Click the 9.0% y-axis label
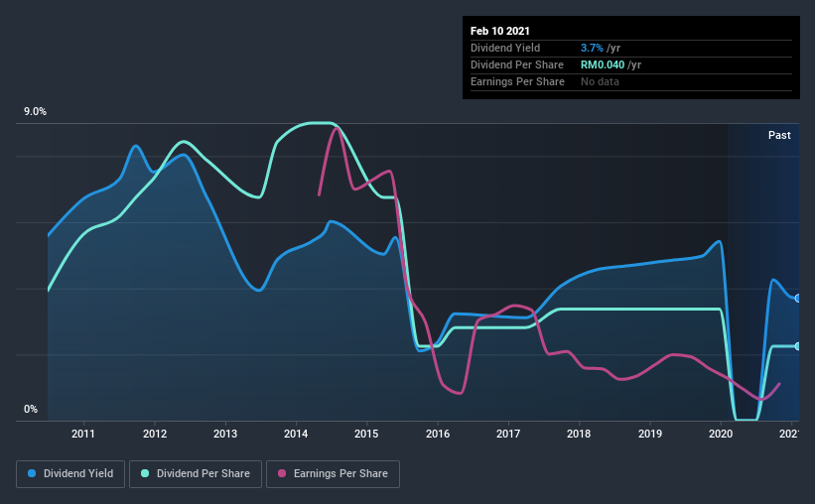 point(35,112)
